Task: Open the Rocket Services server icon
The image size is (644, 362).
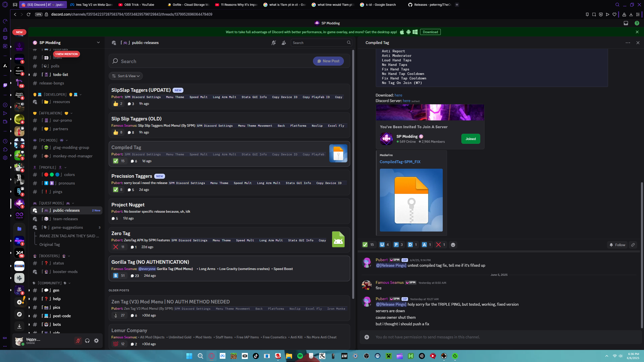Action: point(19,47)
